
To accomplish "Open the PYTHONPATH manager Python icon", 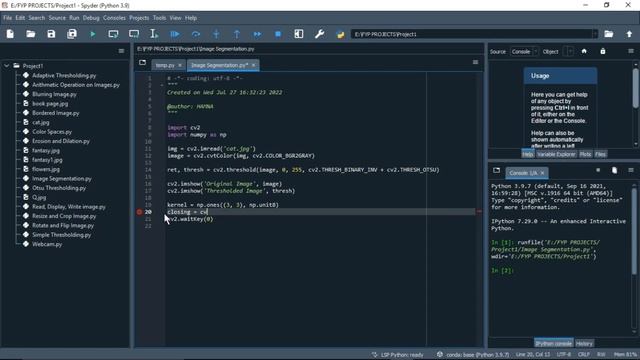I will pyautogui.click(x=340, y=34).
